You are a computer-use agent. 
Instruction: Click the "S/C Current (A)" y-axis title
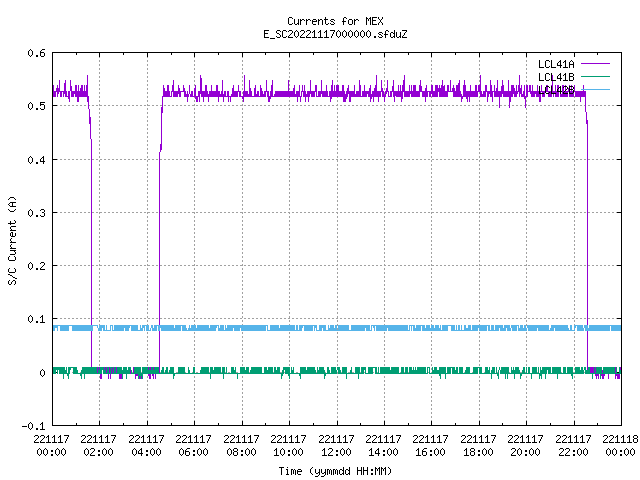(12, 240)
